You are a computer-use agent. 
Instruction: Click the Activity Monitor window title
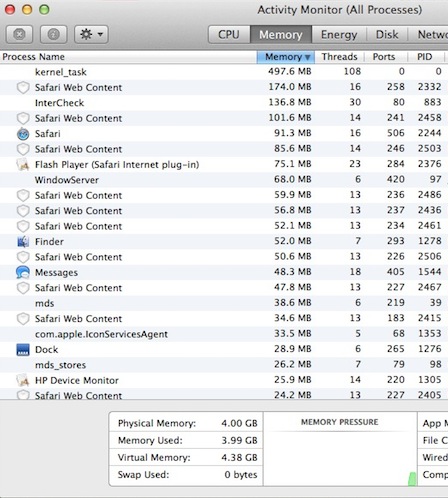click(x=339, y=10)
